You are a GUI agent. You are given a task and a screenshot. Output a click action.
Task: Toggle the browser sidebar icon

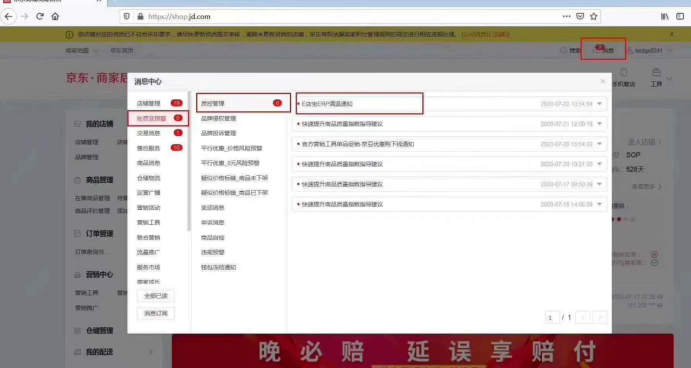pyautogui.click(x=680, y=16)
